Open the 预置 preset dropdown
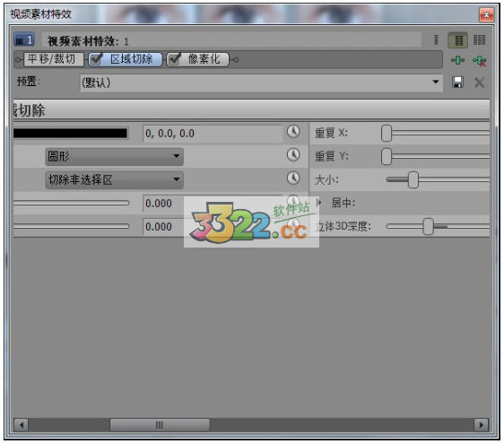The height and width of the screenshot is (444, 504). 261,83
